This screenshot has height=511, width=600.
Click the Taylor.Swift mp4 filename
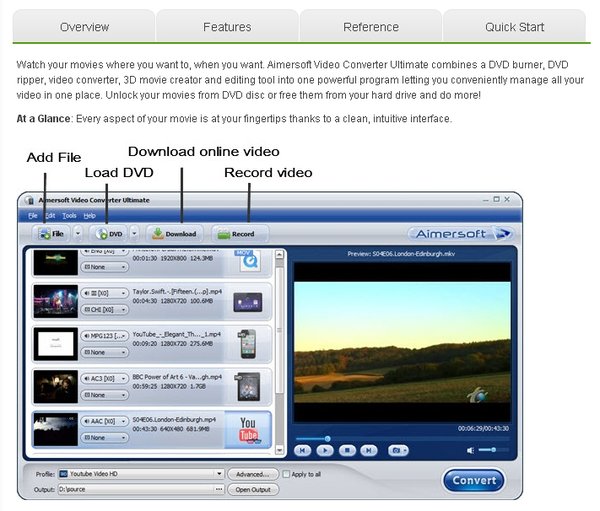pyautogui.click(x=177, y=292)
